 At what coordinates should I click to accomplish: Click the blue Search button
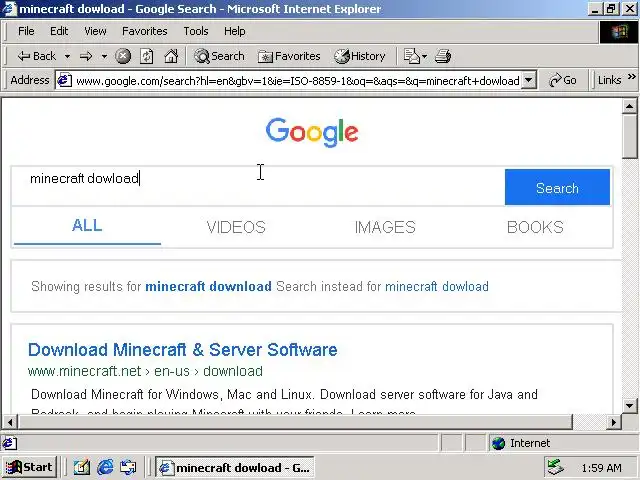pyautogui.click(x=557, y=187)
